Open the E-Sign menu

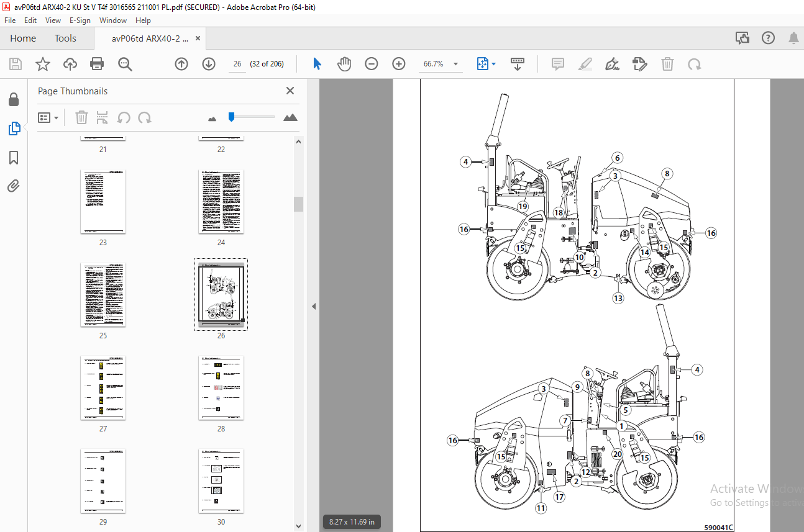click(80, 20)
